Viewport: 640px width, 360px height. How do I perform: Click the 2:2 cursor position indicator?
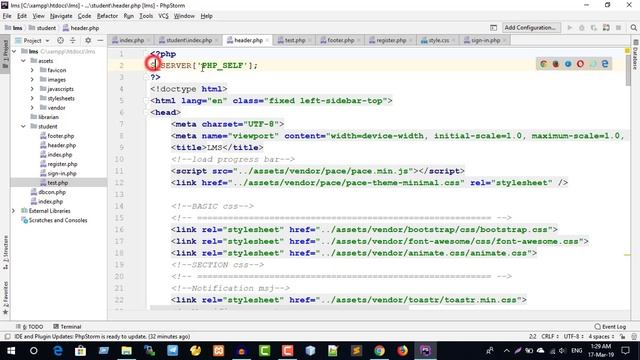coord(533,337)
